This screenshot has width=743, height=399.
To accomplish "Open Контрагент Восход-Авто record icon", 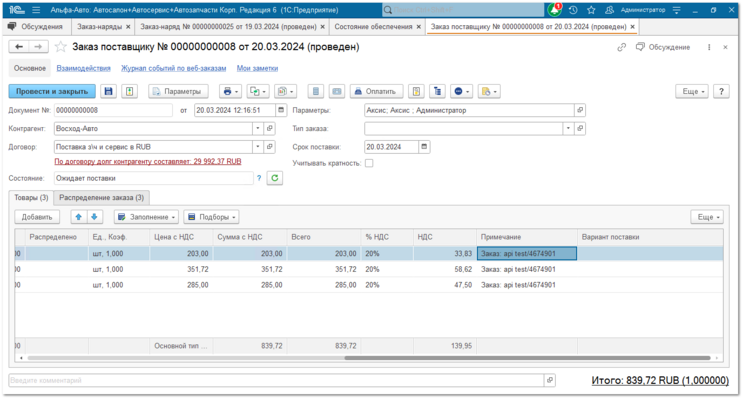I will (270, 128).
